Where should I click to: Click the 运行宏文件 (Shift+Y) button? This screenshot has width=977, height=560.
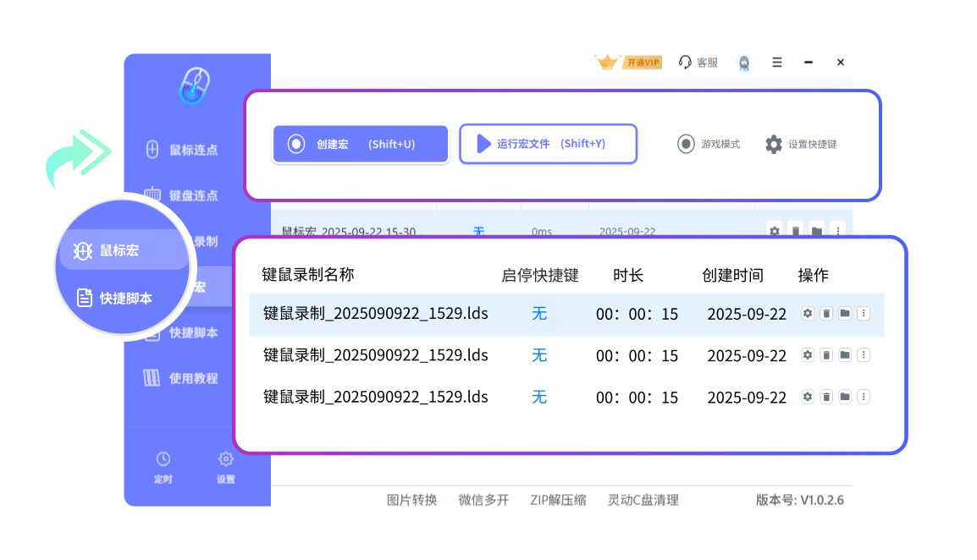coord(548,144)
